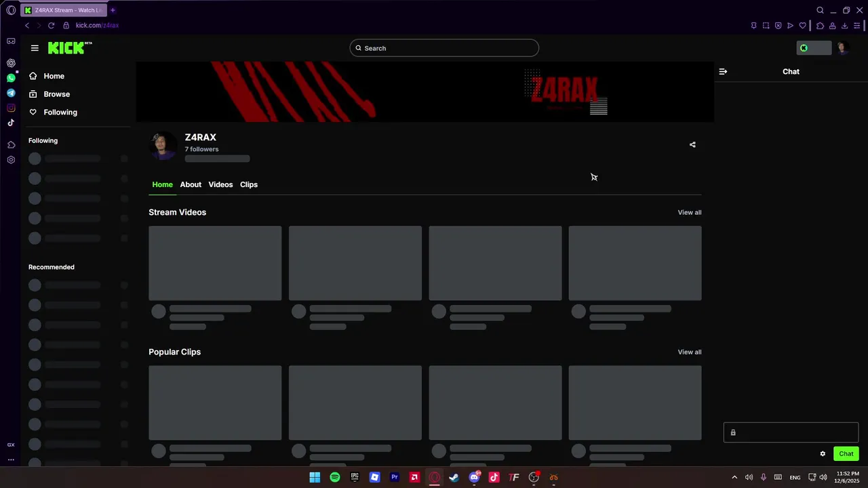
Task: View all Popular Clips
Action: (x=690, y=352)
